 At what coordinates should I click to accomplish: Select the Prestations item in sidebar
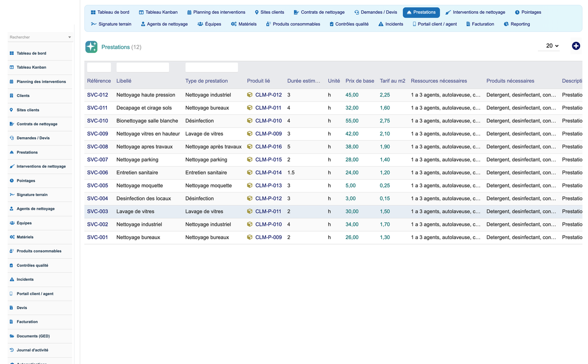(x=27, y=152)
